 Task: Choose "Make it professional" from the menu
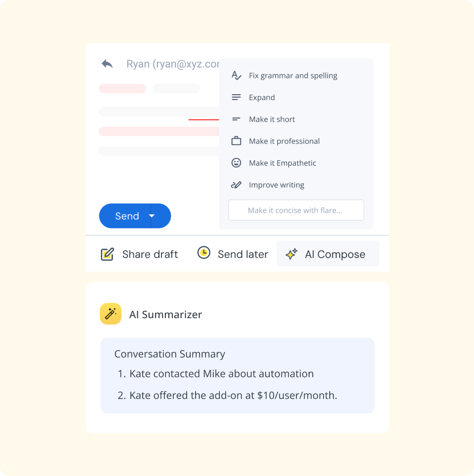[284, 141]
